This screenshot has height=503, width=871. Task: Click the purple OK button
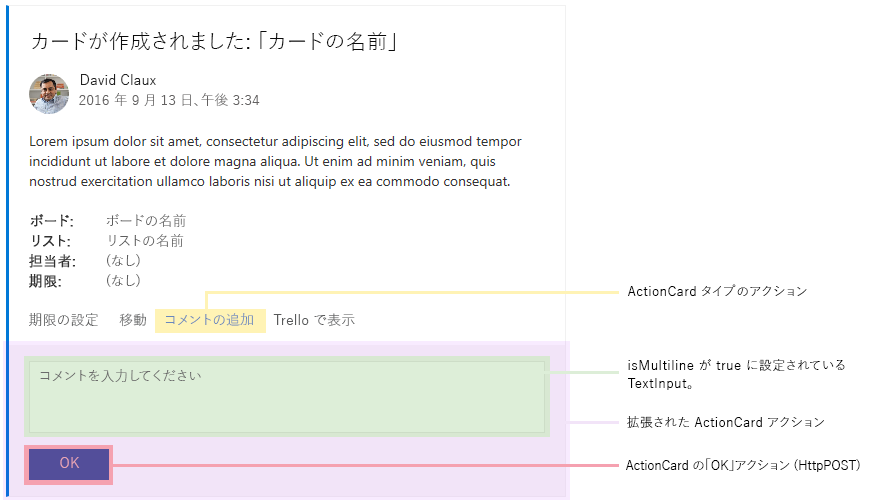[69, 464]
